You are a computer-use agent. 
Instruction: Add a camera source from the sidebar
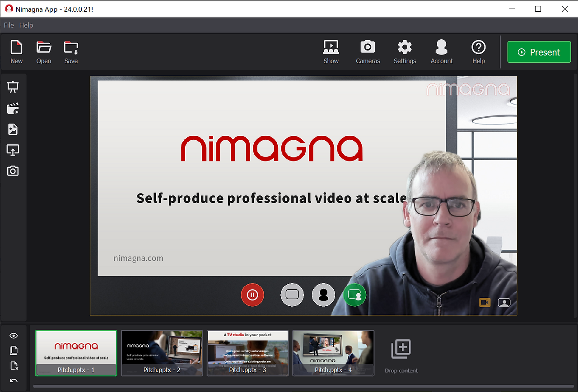[13, 171]
